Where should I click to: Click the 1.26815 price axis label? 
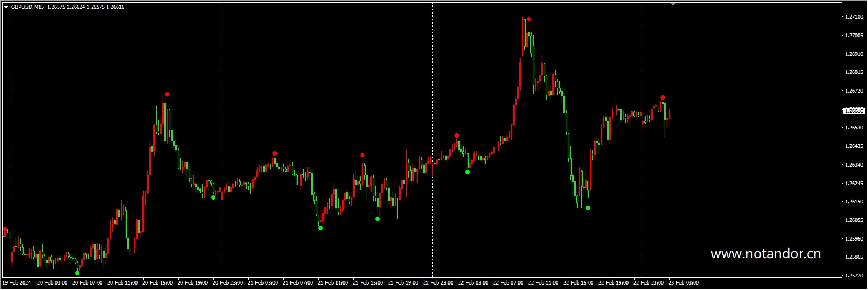854,72
